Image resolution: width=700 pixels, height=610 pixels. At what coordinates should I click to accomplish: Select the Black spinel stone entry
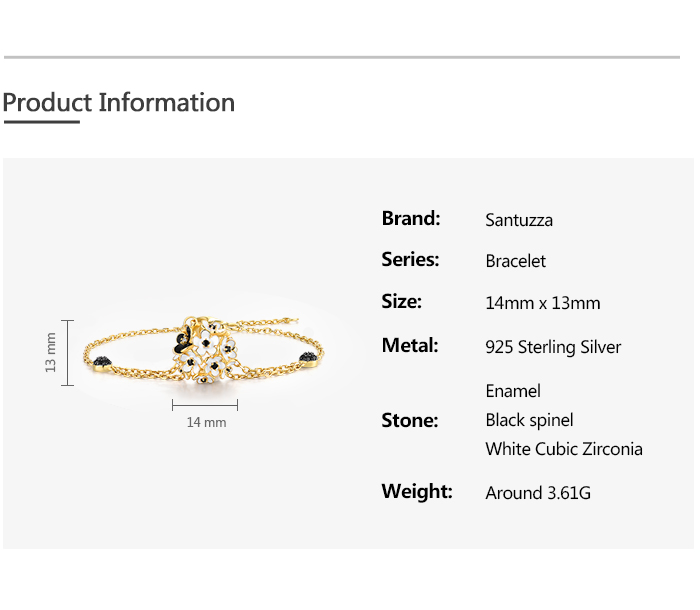click(529, 420)
